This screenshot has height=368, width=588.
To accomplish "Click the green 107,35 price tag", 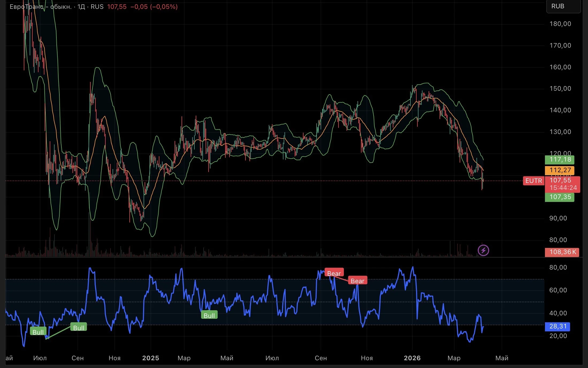I will coord(560,197).
